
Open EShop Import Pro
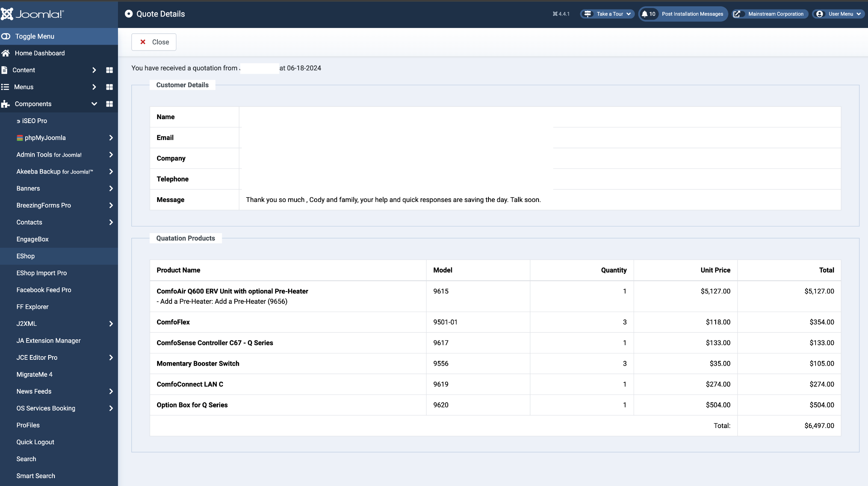coord(41,273)
